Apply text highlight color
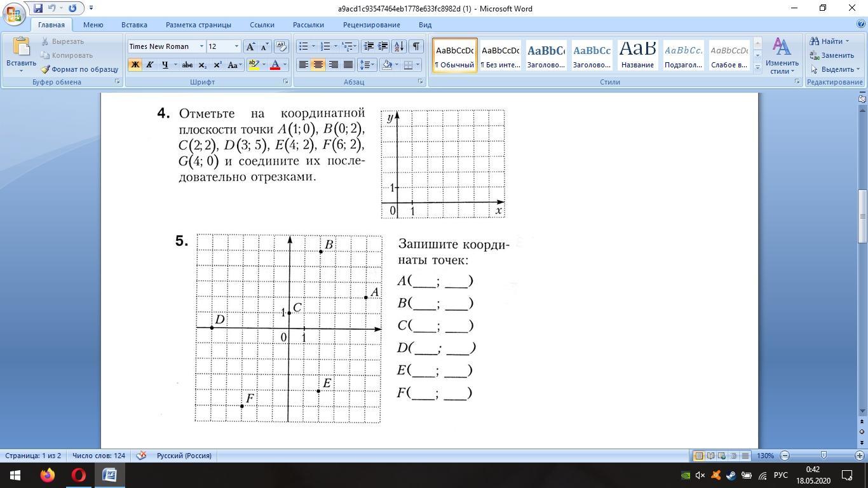 (254, 65)
